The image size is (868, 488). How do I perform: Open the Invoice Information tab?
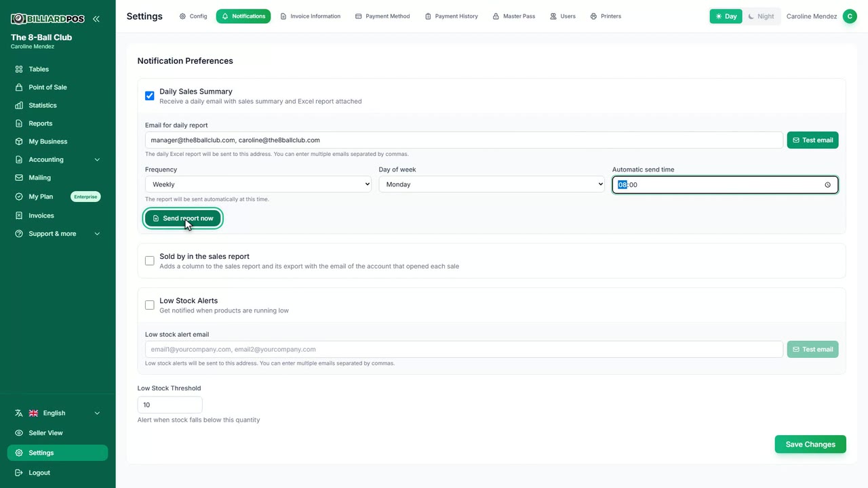tap(311, 16)
